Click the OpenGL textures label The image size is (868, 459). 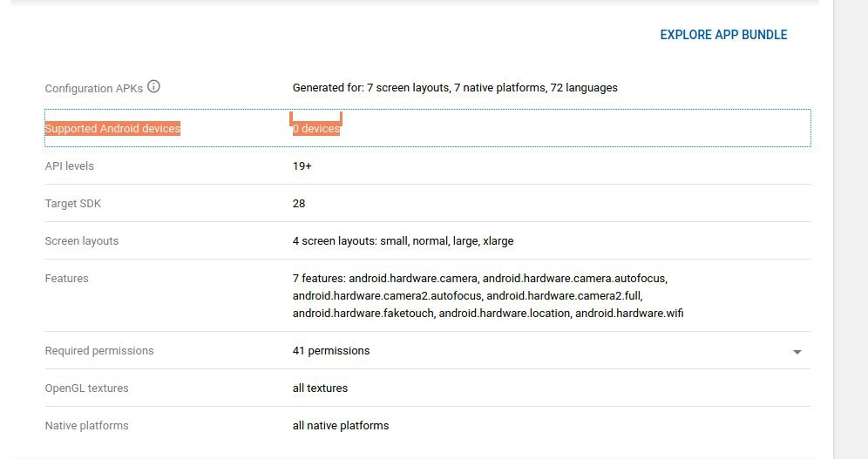(86, 388)
